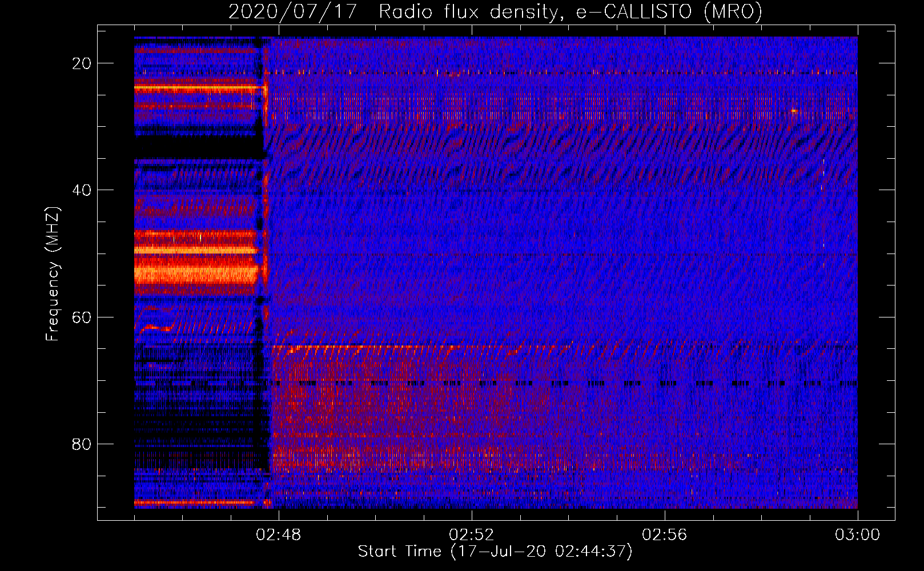This screenshot has width=924, height=571.
Task: Click the 02:56 time tick label
Action: click(x=665, y=535)
